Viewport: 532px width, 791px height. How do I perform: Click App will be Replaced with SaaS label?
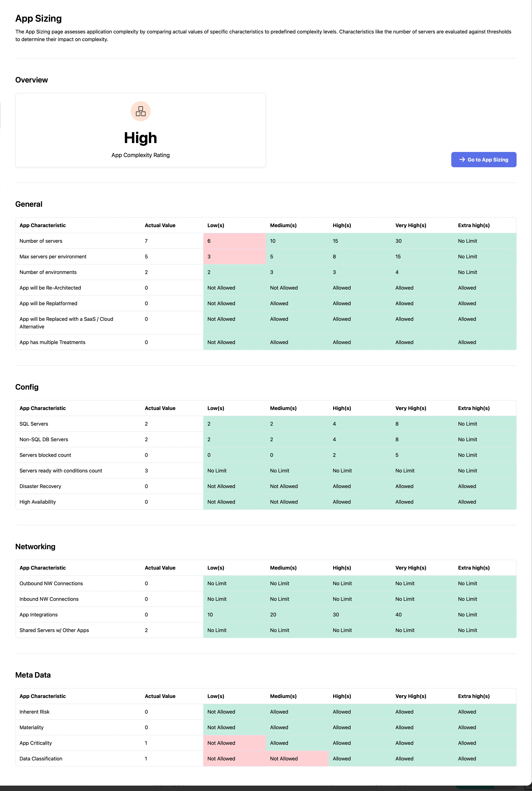(66, 323)
